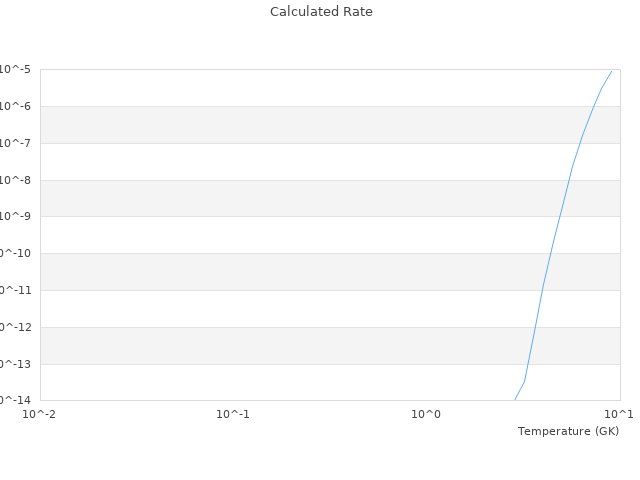
Task: Click the gray band between 10^-12 and 10^-13
Action: (x=300, y=346)
